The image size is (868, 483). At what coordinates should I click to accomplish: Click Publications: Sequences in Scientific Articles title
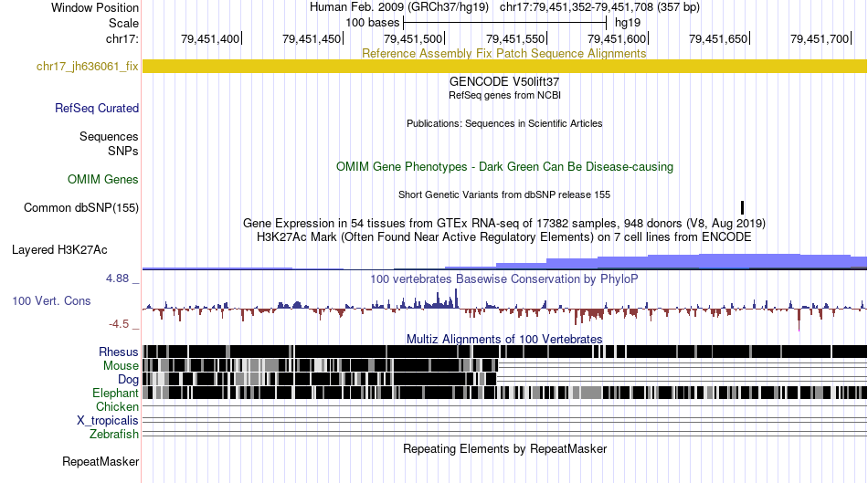coord(504,123)
